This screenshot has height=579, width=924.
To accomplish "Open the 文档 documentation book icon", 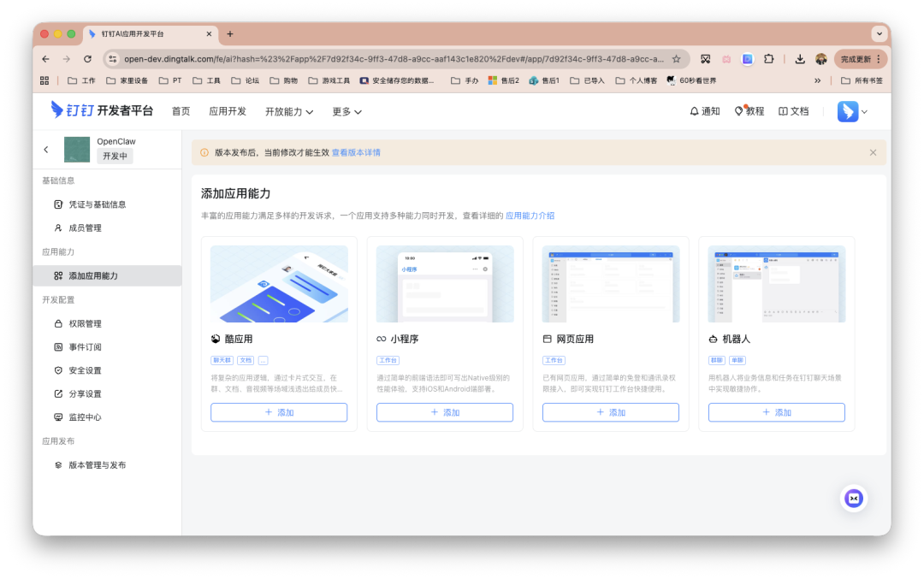I will (x=785, y=110).
